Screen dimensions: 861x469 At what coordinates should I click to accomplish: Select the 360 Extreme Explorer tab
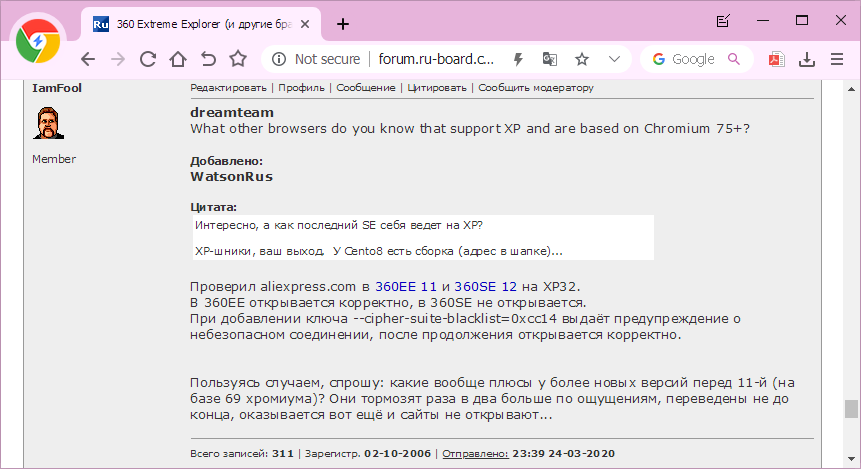(201, 24)
